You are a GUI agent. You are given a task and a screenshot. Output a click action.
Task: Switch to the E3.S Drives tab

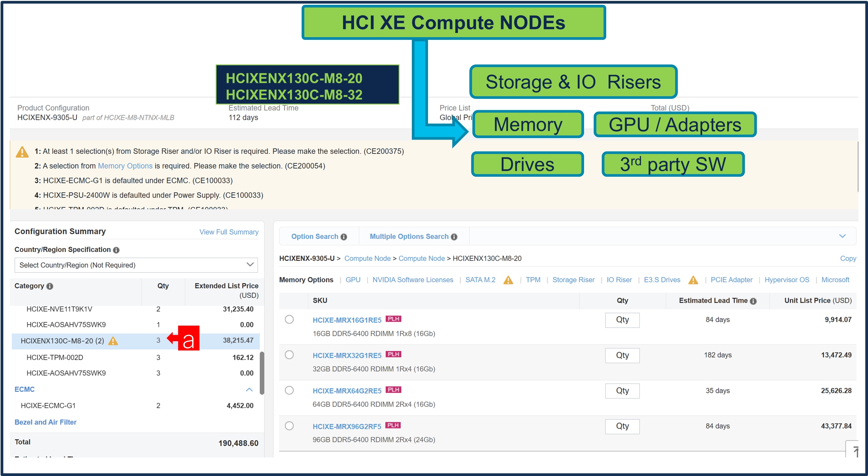662,280
